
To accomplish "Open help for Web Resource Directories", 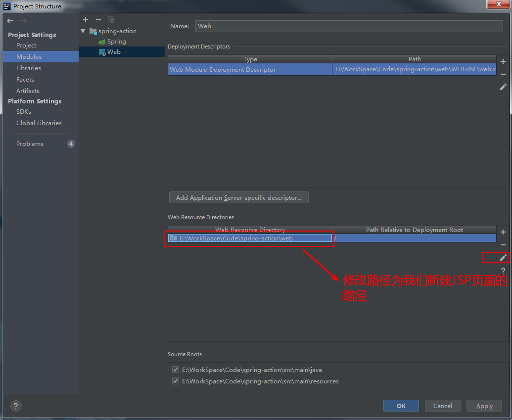I will click(x=503, y=271).
